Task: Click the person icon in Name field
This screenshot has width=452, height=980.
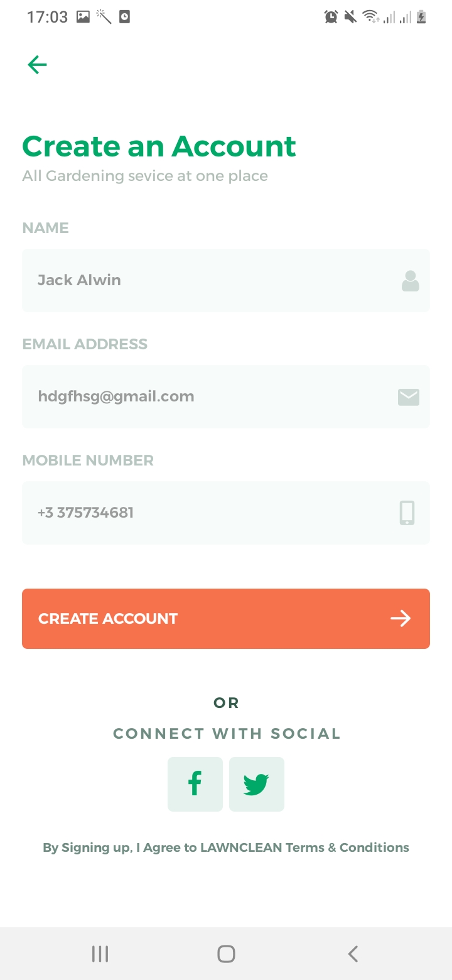Action: pos(410,281)
